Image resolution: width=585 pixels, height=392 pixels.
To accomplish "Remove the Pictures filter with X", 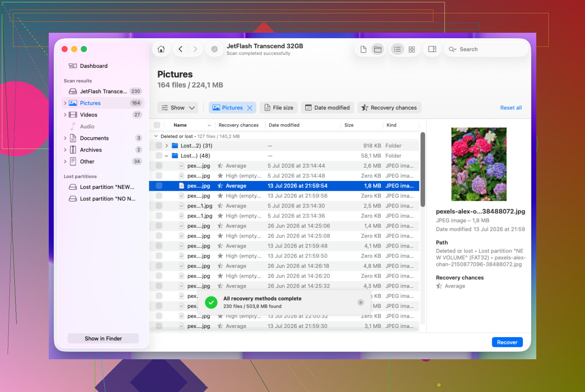I will click(250, 108).
